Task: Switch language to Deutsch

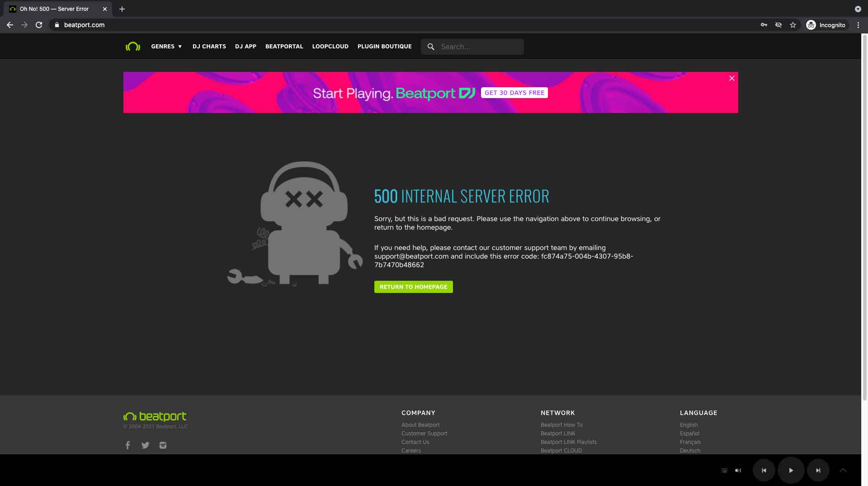Action: tap(690, 451)
